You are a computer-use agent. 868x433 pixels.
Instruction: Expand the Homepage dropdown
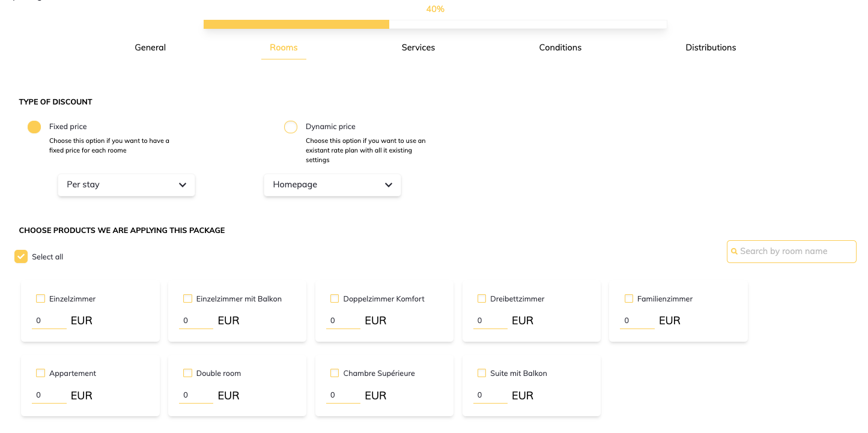click(x=332, y=185)
